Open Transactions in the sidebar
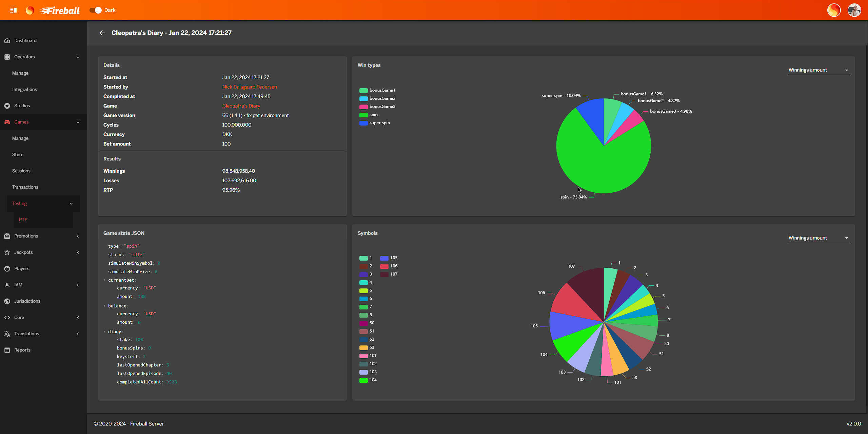868x434 pixels. [25, 187]
